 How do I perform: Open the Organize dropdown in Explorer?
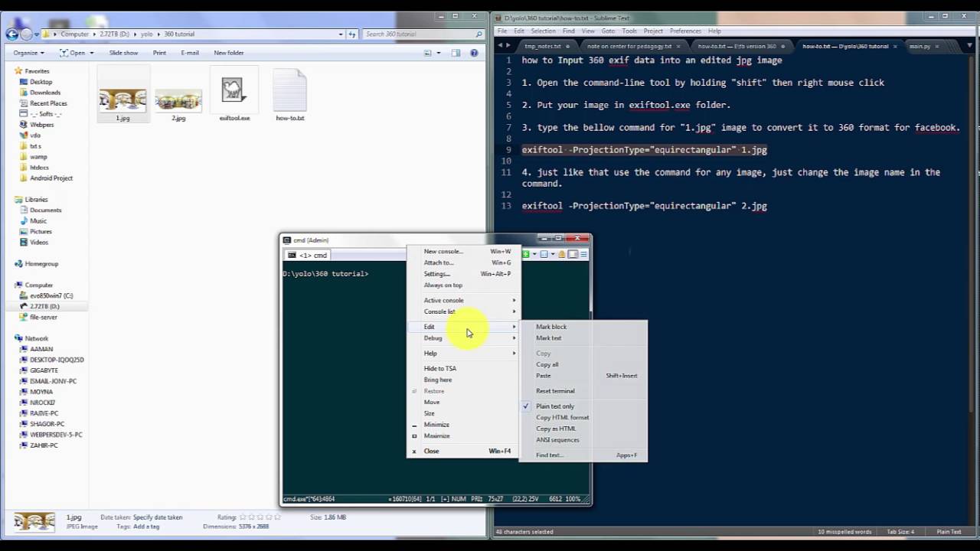(28, 53)
